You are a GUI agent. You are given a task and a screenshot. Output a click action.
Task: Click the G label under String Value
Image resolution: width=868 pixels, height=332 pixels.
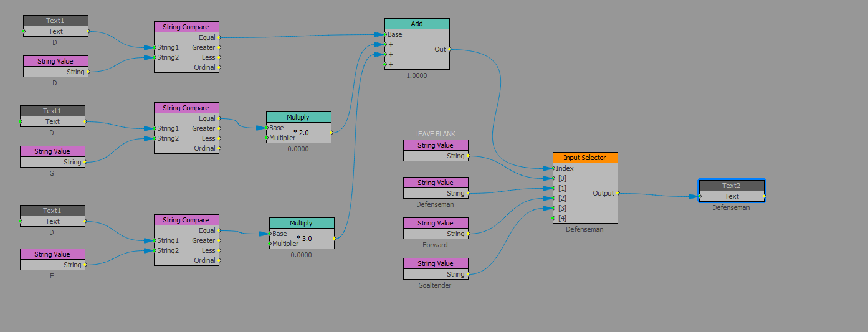(52, 173)
